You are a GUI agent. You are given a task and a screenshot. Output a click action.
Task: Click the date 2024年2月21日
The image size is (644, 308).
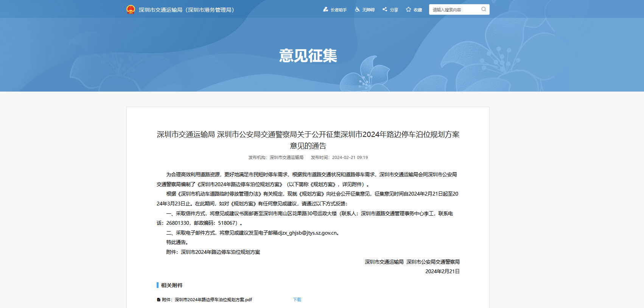pos(442,272)
